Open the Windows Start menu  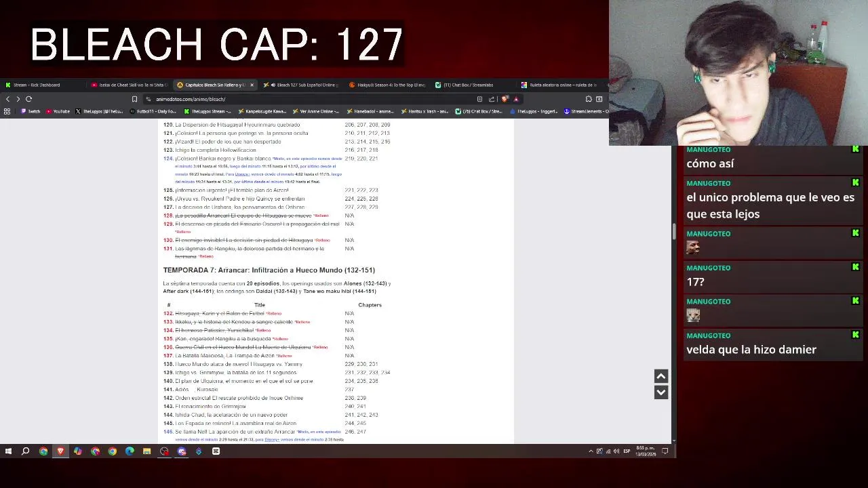8,451
